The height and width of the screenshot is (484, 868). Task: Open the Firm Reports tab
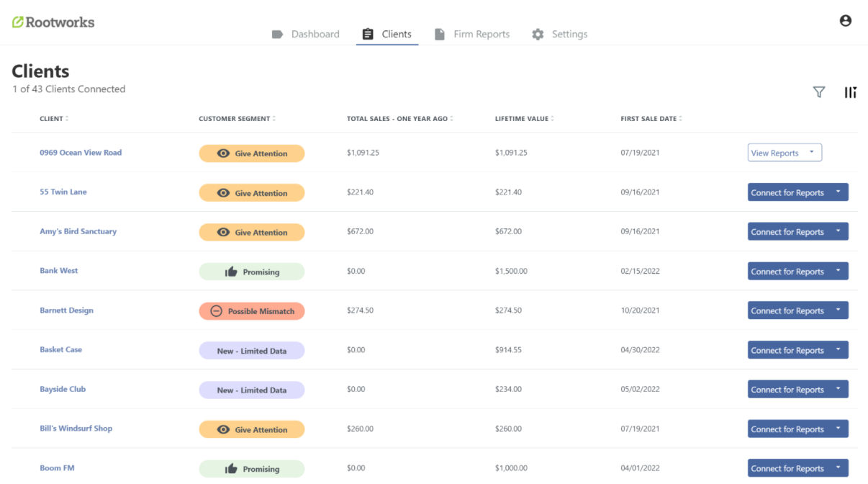click(482, 34)
